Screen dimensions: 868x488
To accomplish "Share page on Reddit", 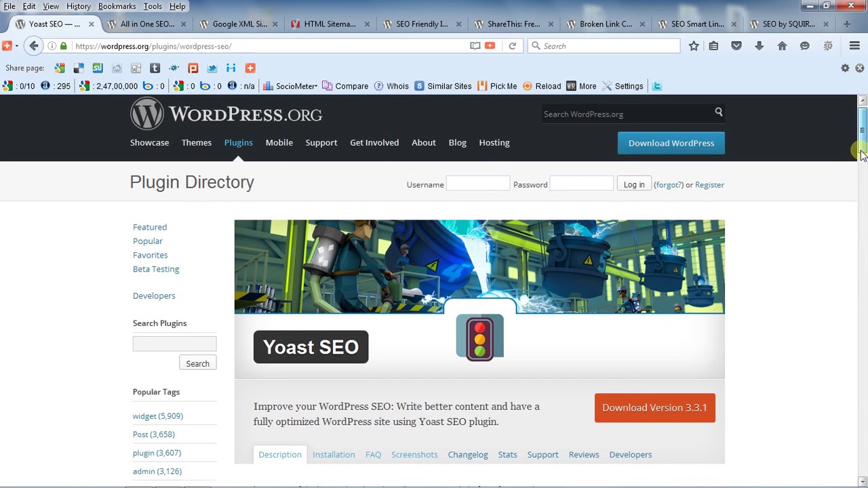I will 117,68.
